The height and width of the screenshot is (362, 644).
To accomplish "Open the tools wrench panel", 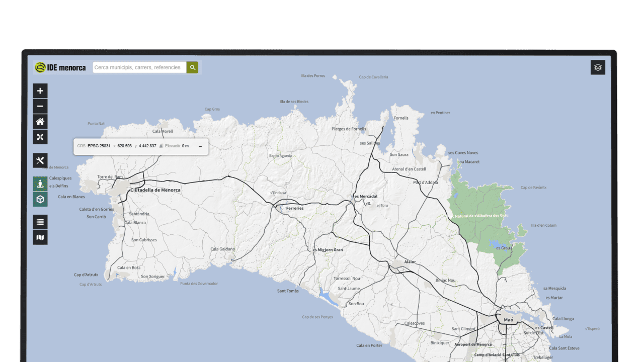I will 40,160.
